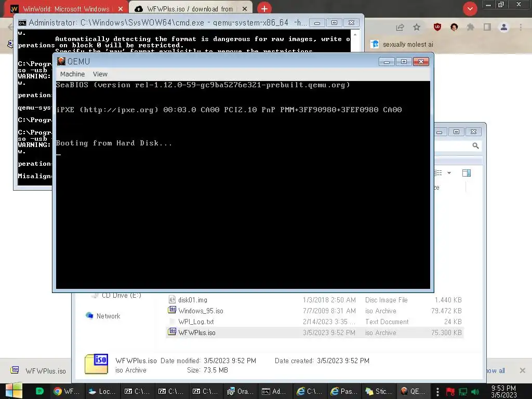This screenshot has height=399, width=532.
Task: Open the WFWPlus.iso item in the downloads bar
Action: point(38,371)
